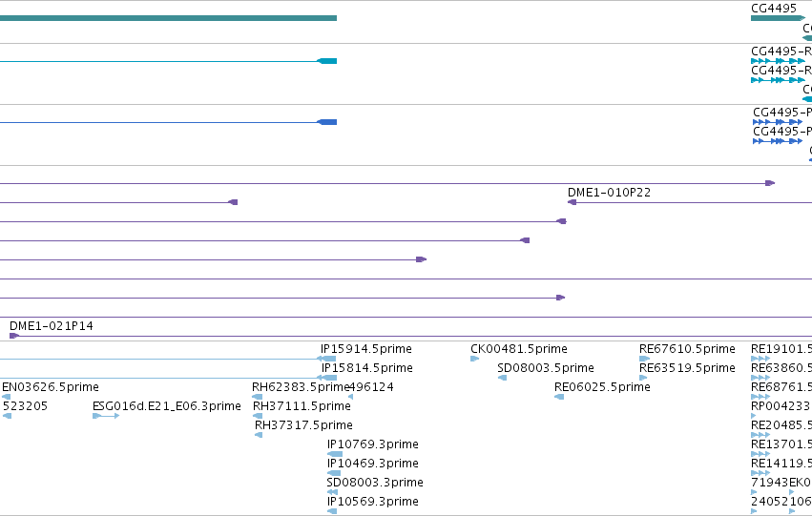Image resolution: width=812 pixels, height=516 pixels.
Task: Click the arrow glyph under CK00481.5prime
Action: [474, 359]
